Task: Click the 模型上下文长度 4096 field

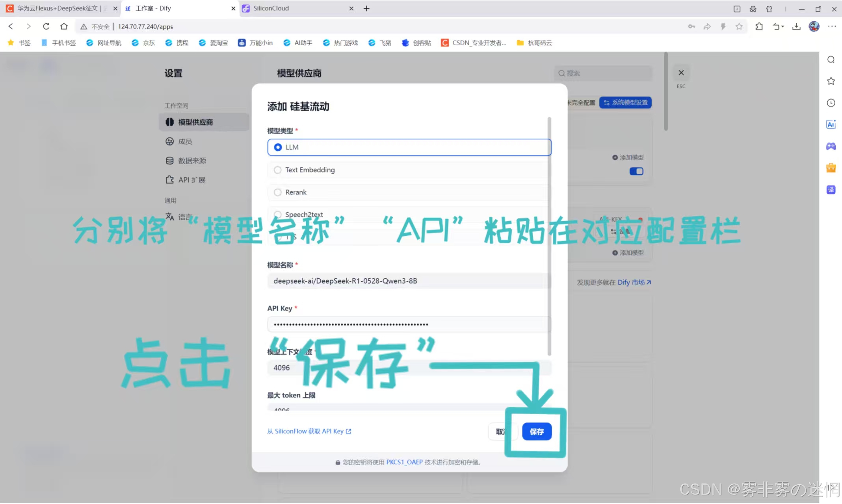Action: pyautogui.click(x=409, y=367)
